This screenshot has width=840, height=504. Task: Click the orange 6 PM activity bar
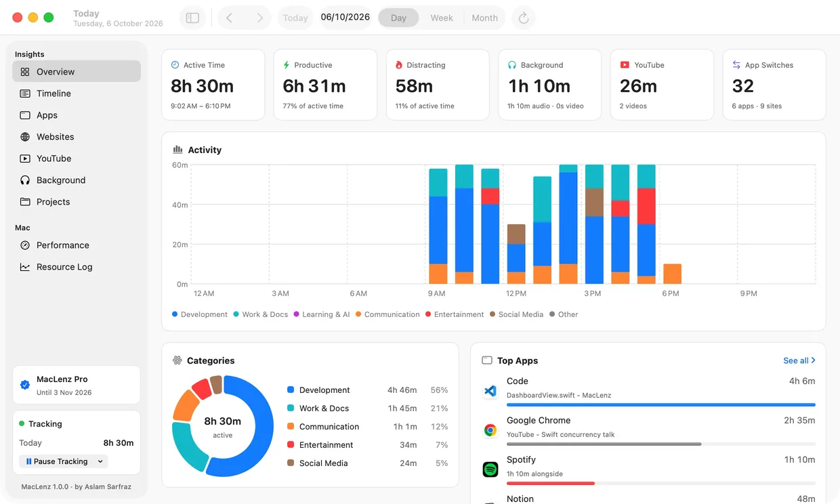(672, 274)
